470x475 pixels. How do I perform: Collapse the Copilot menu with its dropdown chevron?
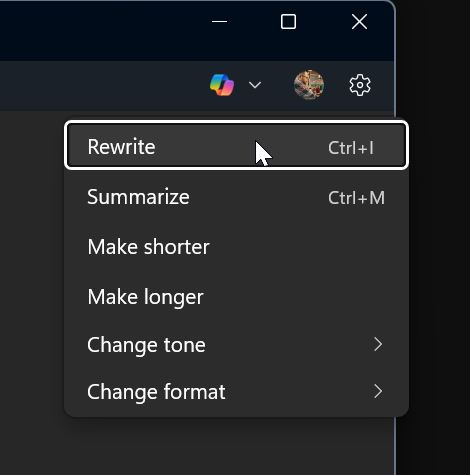[255, 85]
